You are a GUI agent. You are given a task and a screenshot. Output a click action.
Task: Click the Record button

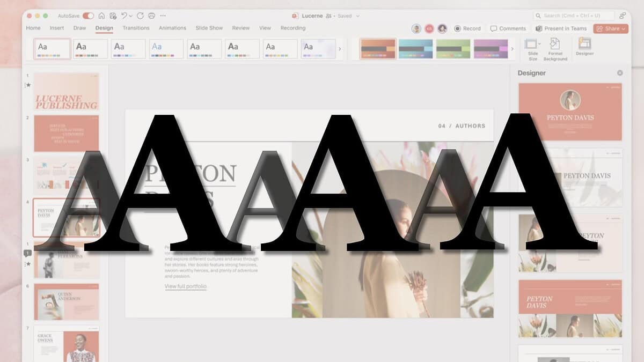[467, 28]
